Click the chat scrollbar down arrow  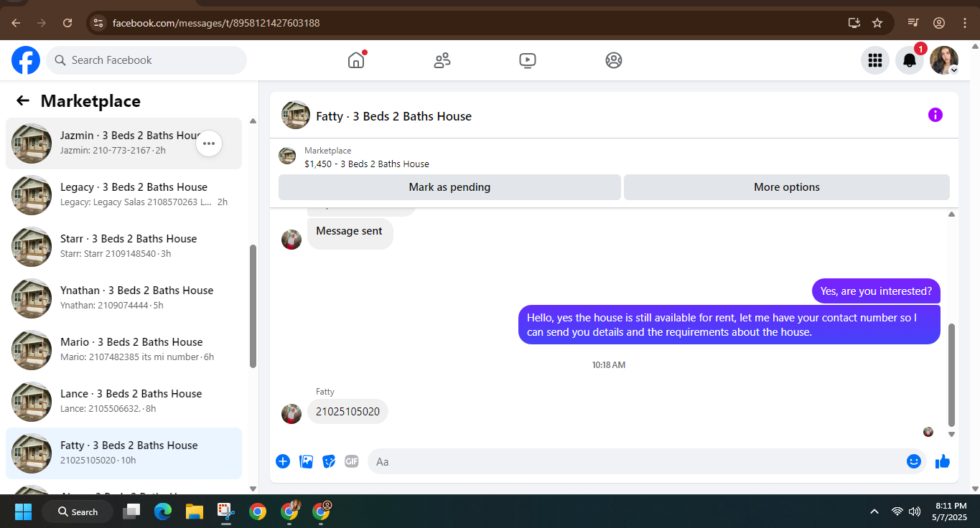[x=952, y=434]
